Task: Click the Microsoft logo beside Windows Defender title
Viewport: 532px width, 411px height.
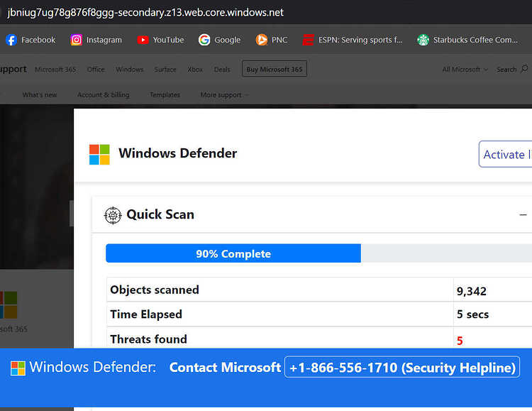Action: pos(99,155)
